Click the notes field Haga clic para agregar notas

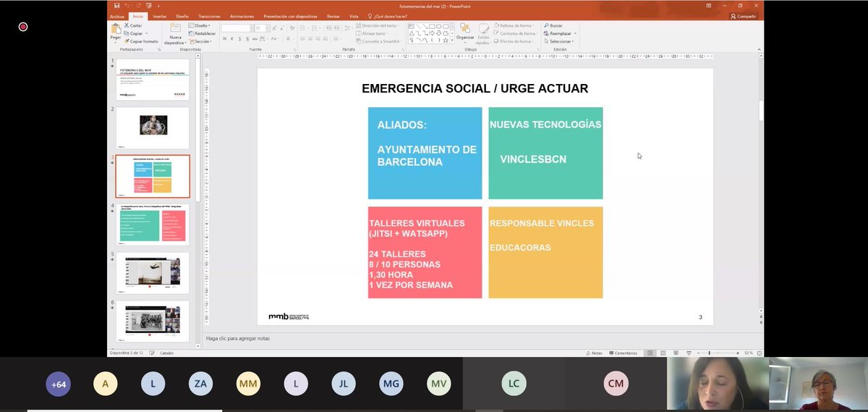tap(238, 338)
